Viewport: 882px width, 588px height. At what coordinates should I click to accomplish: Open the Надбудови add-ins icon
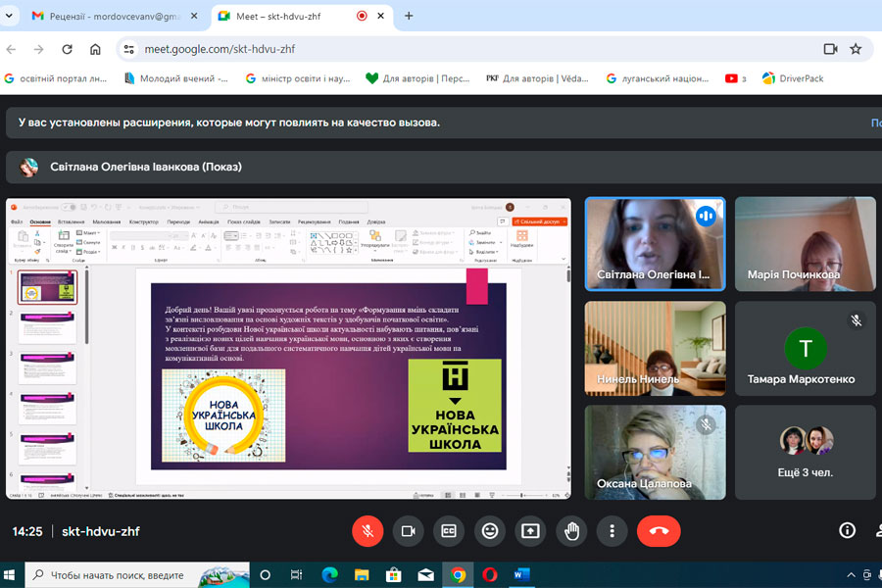click(x=521, y=238)
